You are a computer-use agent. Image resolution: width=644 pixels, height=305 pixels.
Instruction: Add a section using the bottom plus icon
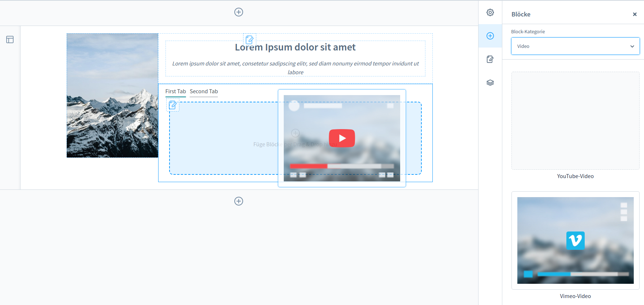[x=239, y=201]
